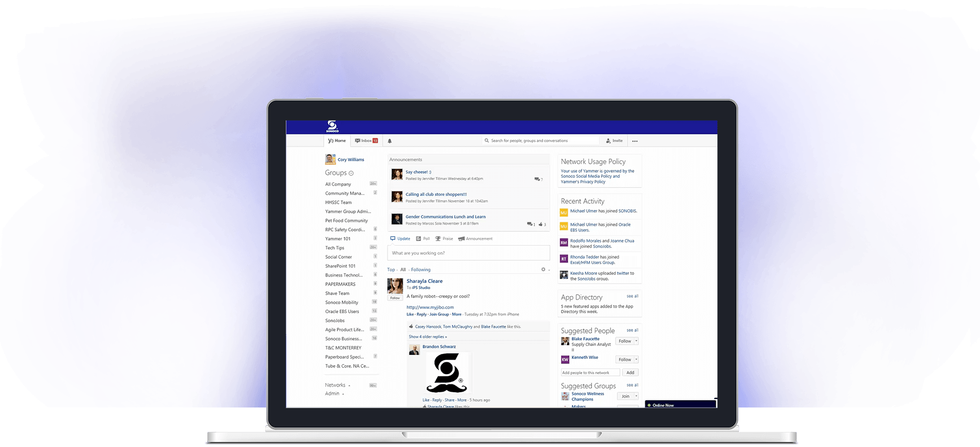Open the three-dots more menu in navbar
980x447 pixels.
coord(635,141)
